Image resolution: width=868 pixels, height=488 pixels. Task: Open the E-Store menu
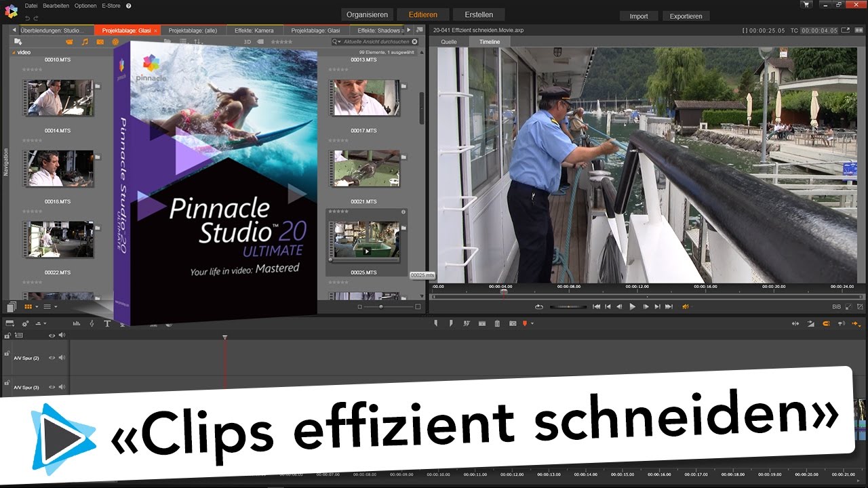point(111,5)
